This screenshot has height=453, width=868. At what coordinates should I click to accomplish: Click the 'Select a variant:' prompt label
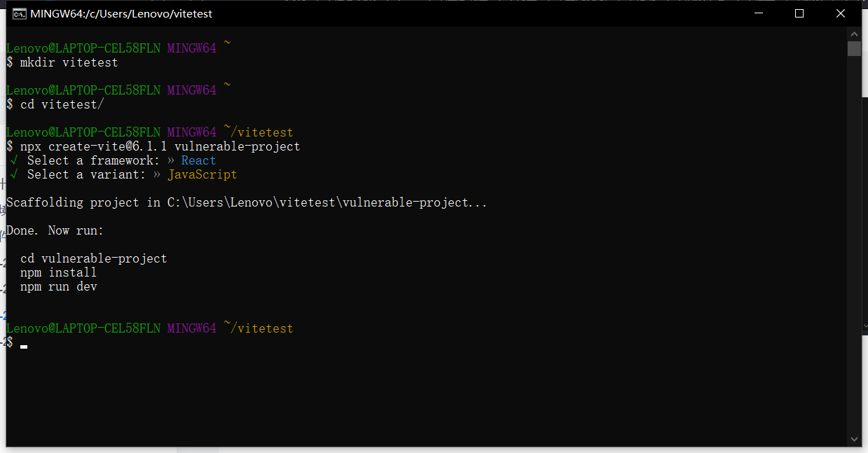(x=86, y=174)
